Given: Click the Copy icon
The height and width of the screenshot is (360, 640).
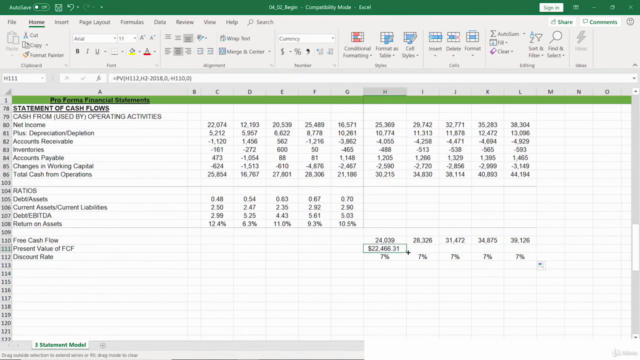Looking at the screenshot, I should pos(26,45).
